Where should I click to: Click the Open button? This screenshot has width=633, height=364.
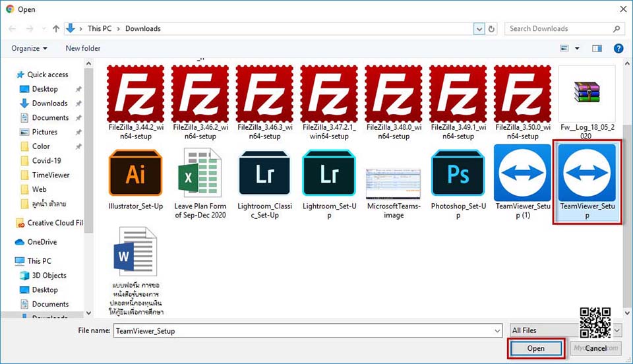click(x=535, y=349)
